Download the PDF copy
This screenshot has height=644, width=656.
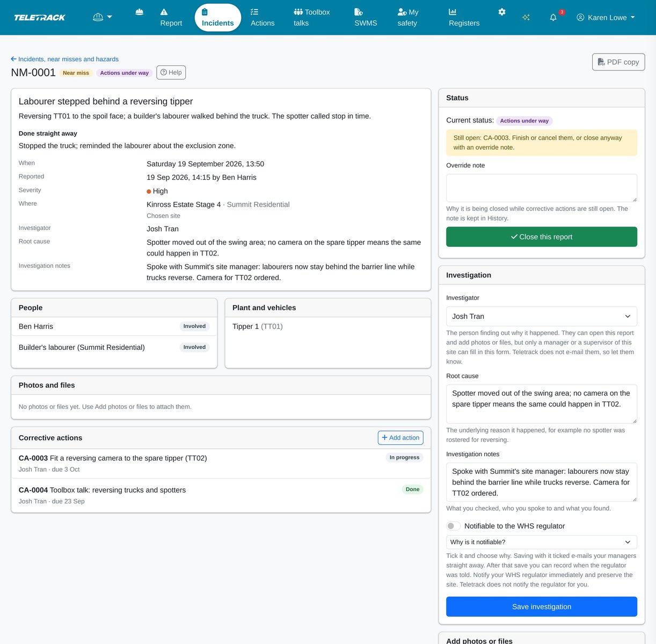click(x=618, y=62)
